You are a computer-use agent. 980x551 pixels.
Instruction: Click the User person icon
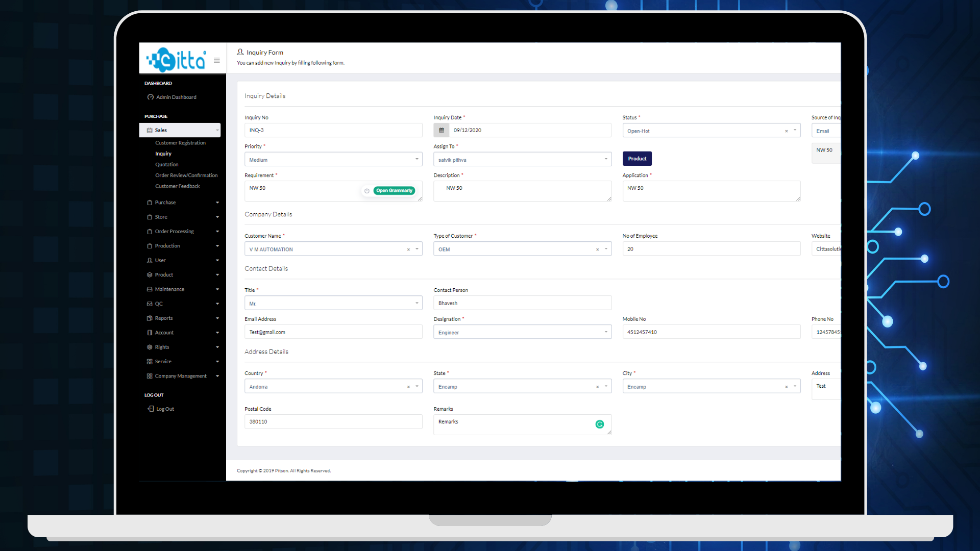[150, 260]
